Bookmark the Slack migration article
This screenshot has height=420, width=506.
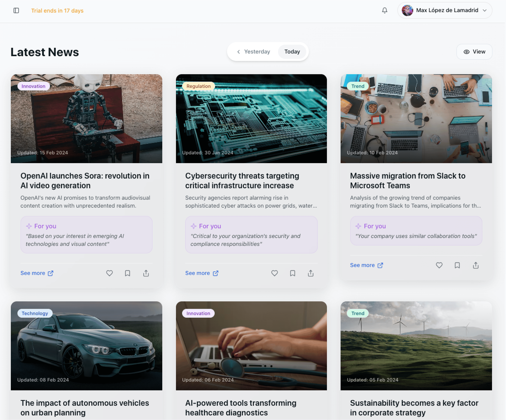(x=457, y=265)
